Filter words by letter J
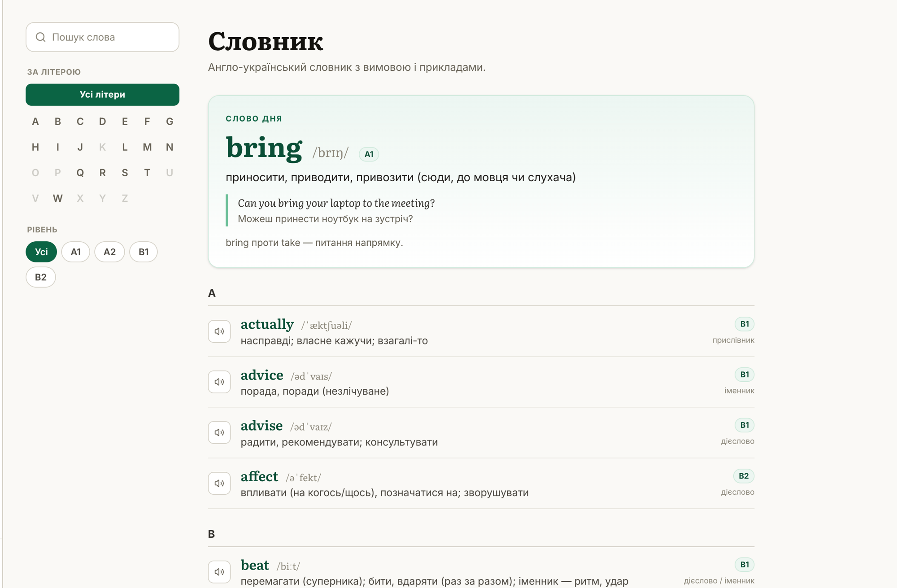The width and height of the screenshot is (897, 588). (80, 147)
